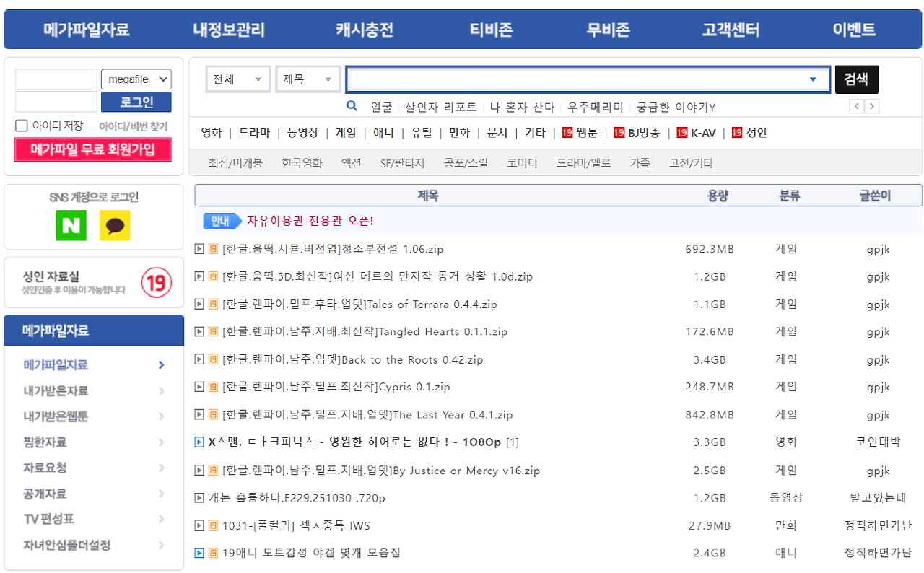Open the 제목 search field dropdown

tap(308, 79)
